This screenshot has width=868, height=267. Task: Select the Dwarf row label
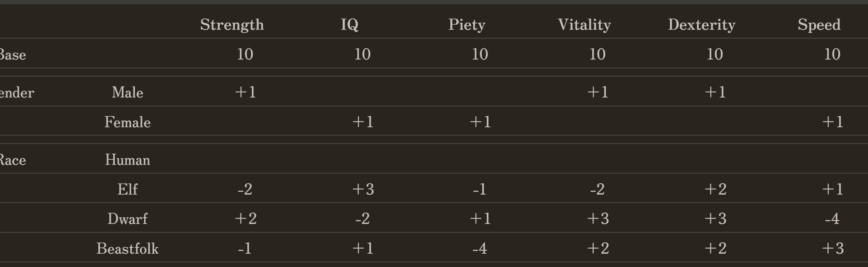click(x=127, y=219)
